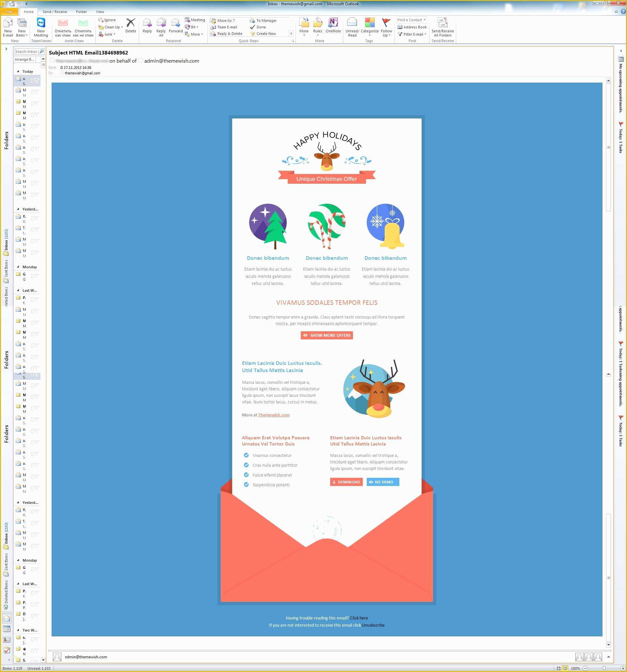This screenshot has height=672, width=627.
Task: Click the zoom slider in status bar
Action: 604,668
